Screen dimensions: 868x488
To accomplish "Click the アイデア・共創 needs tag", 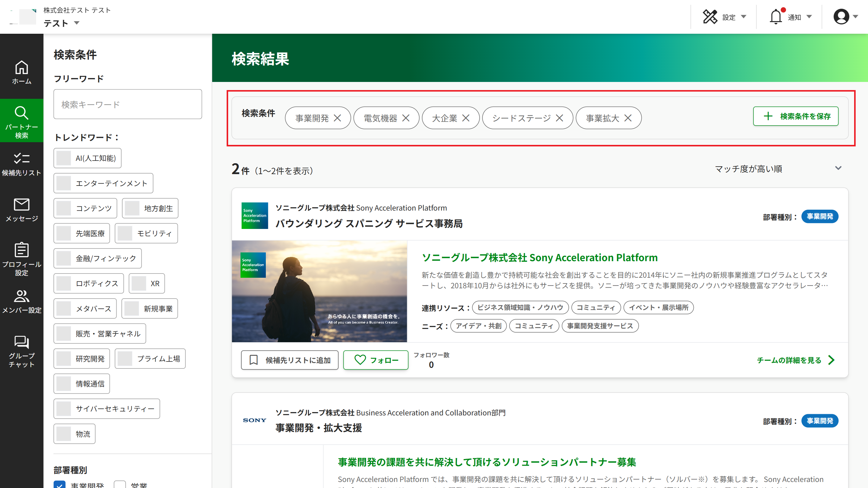I will click(479, 326).
